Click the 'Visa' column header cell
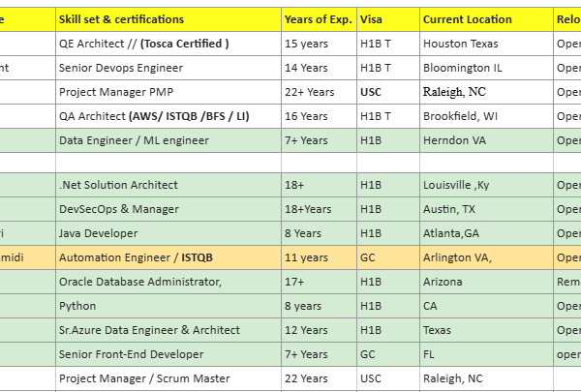 [386, 19]
